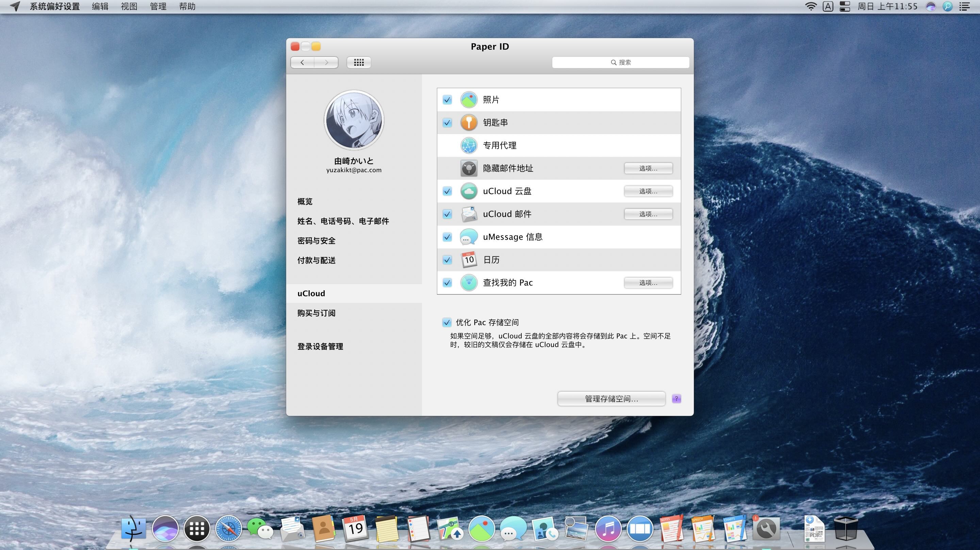Image resolution: width=980 pixels, height=550 pixels.
Task: Open the Trash in the dock
Action: click(x=845, y=528)
